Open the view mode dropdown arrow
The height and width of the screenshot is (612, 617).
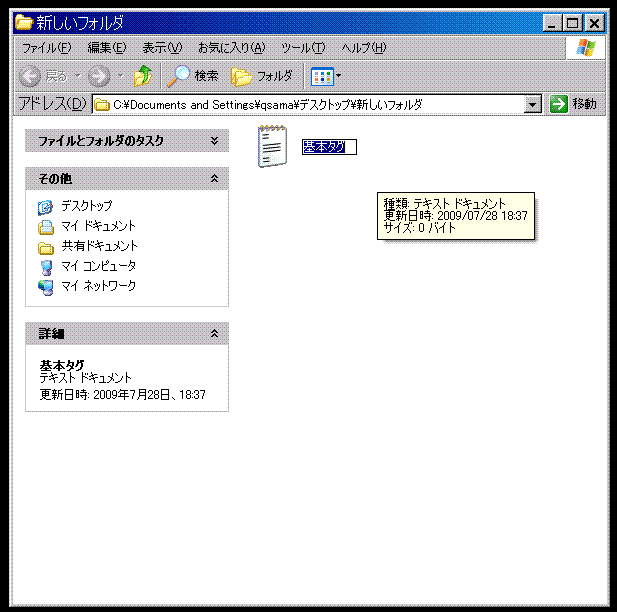click(338, 76)
